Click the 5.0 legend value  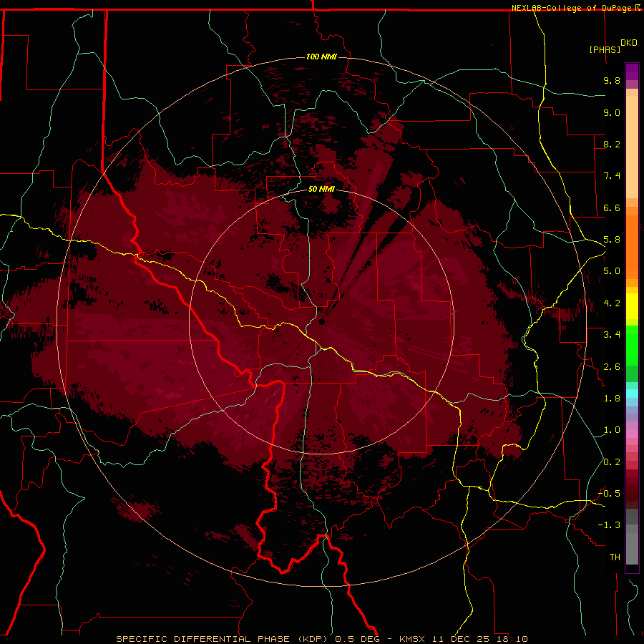[612, 271]
